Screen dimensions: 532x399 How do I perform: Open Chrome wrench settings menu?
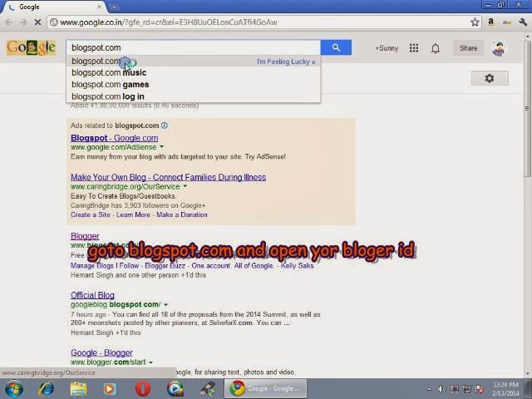523,22
